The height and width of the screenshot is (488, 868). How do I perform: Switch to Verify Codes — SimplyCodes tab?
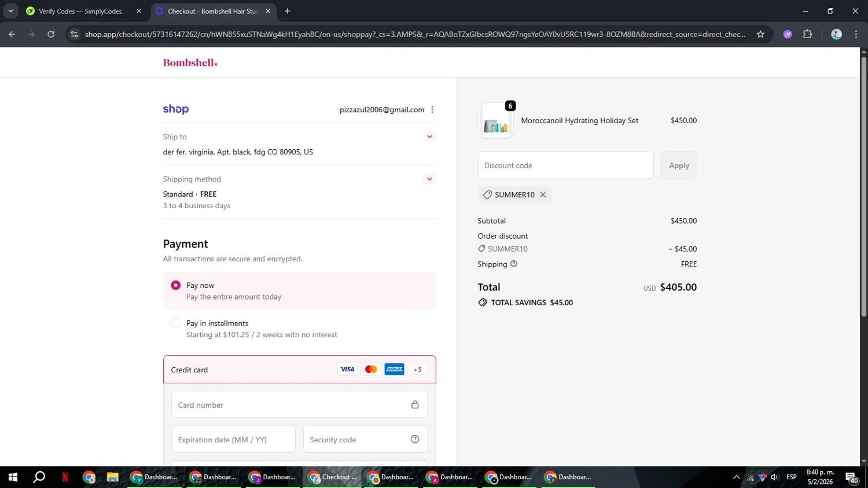pos(80,11)
